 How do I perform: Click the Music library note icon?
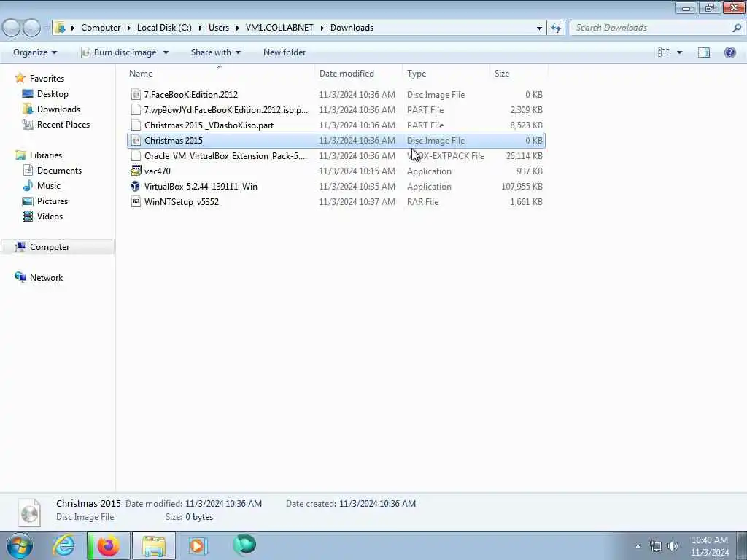click(28, 186)
